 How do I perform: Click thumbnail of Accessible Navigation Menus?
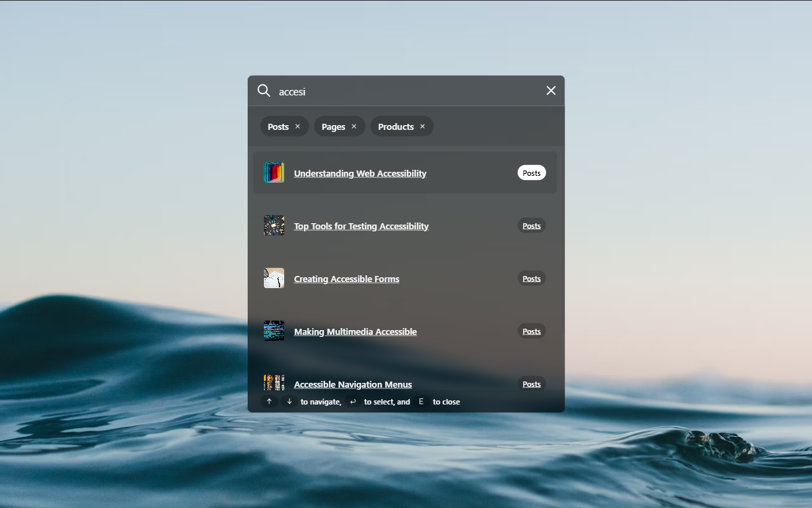[274, 382]
